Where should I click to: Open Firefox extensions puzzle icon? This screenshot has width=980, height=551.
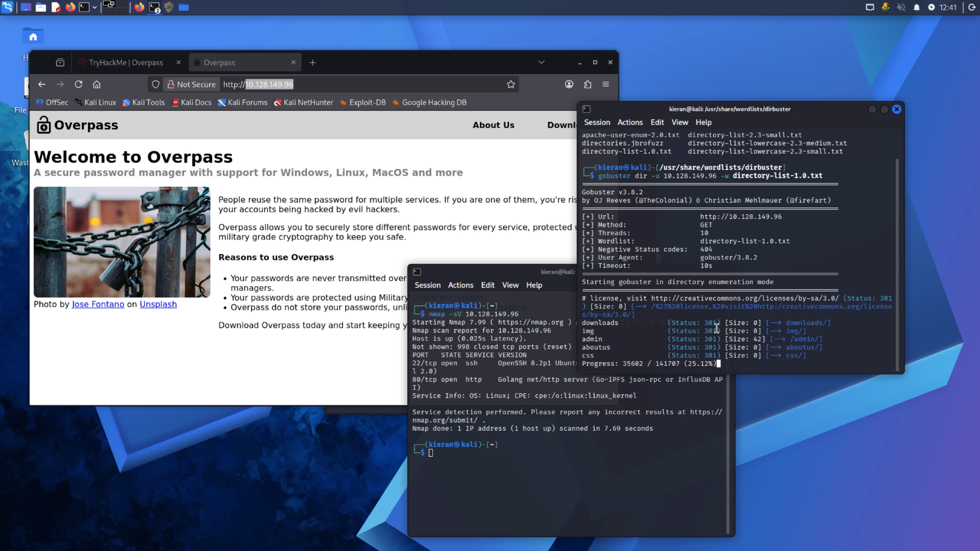pyautogui.click(x=587, y=84)
